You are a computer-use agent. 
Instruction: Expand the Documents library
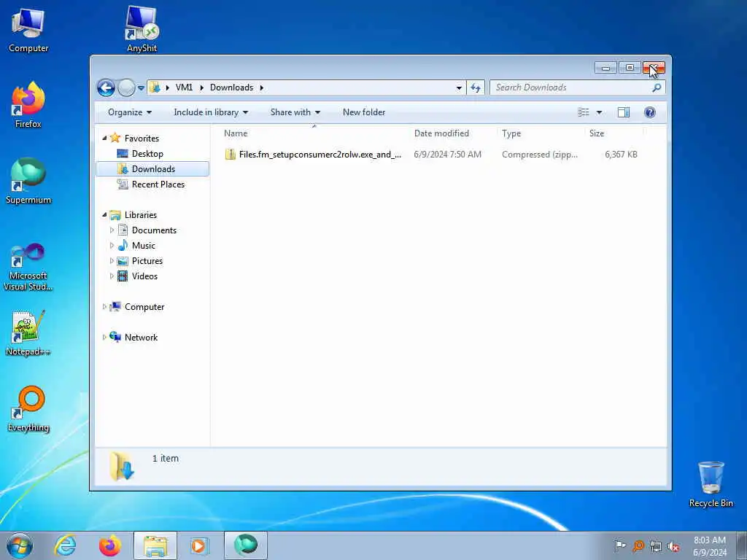click(x=112, y=230)
